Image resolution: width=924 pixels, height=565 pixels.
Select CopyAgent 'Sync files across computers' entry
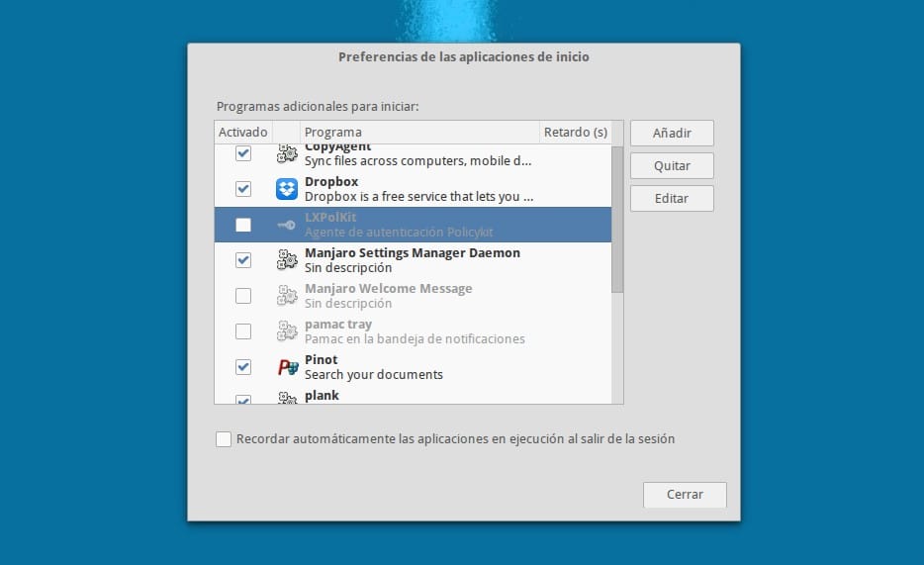click(x=417, y=154)
